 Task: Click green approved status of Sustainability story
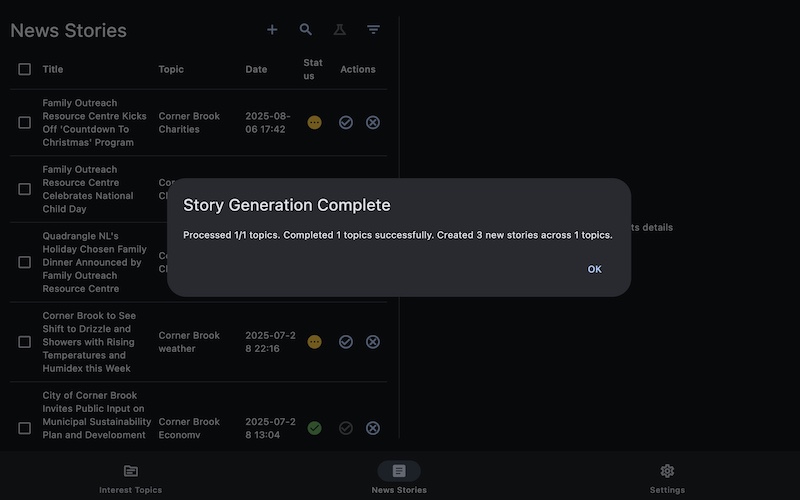(x=314, y=428)
